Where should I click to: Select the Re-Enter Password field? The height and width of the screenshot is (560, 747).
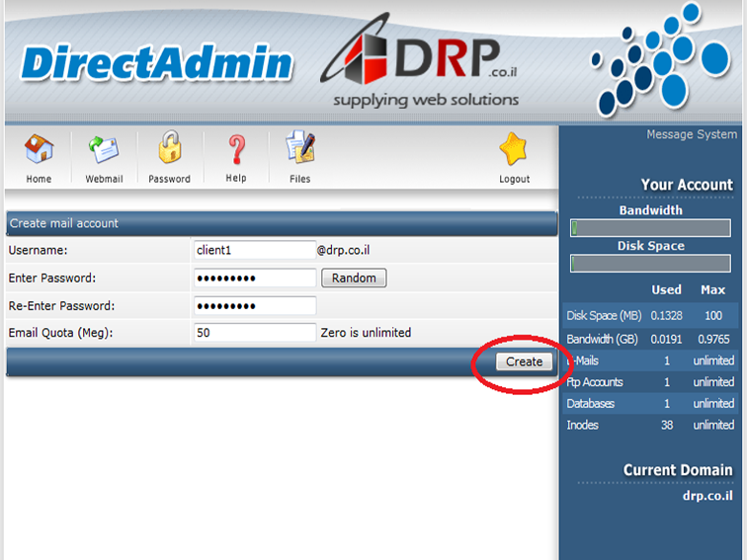tap(254, 306)
